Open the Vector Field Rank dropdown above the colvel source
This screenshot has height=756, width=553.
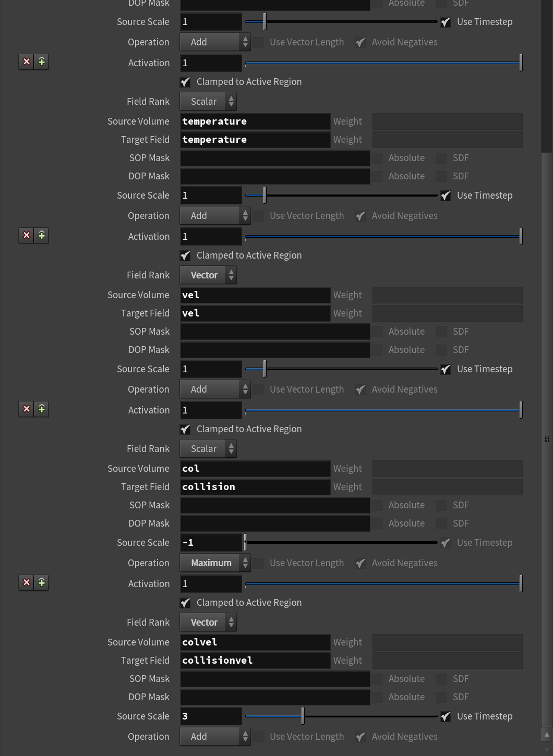(x=208, y=623)
